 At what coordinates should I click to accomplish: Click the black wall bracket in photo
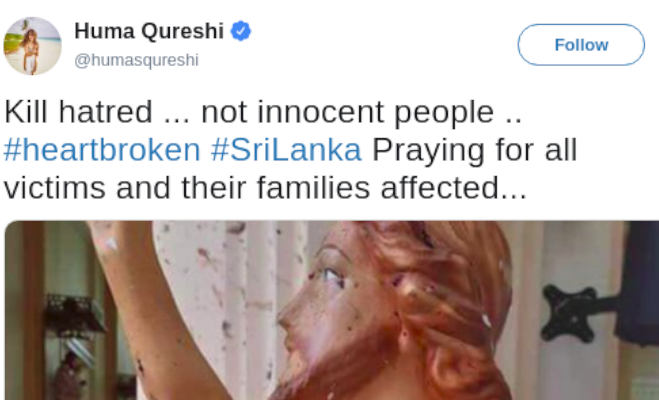click(578, 312)
